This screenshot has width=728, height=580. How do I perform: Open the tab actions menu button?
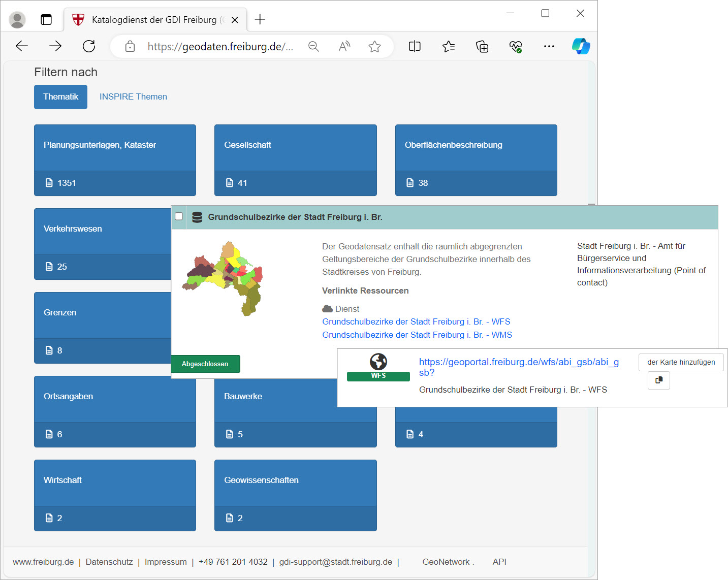tap(46, 20)
